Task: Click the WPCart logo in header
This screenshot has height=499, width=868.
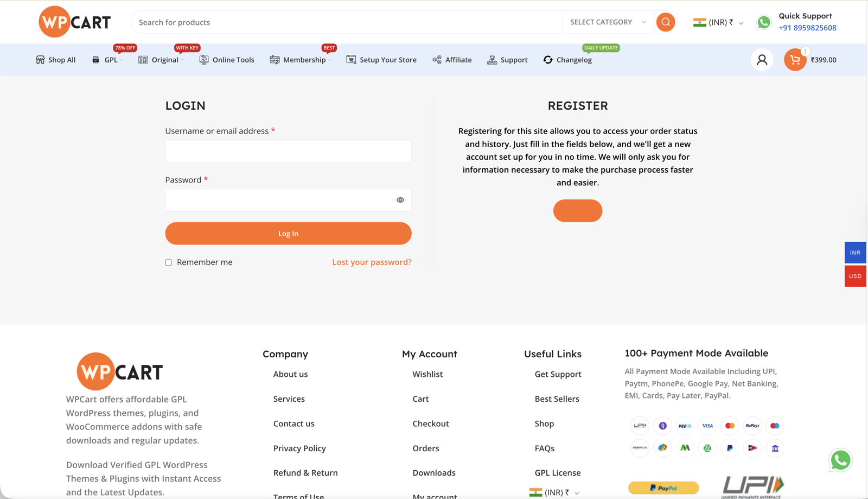Action: pyautogui.click(x=75, y=22)
